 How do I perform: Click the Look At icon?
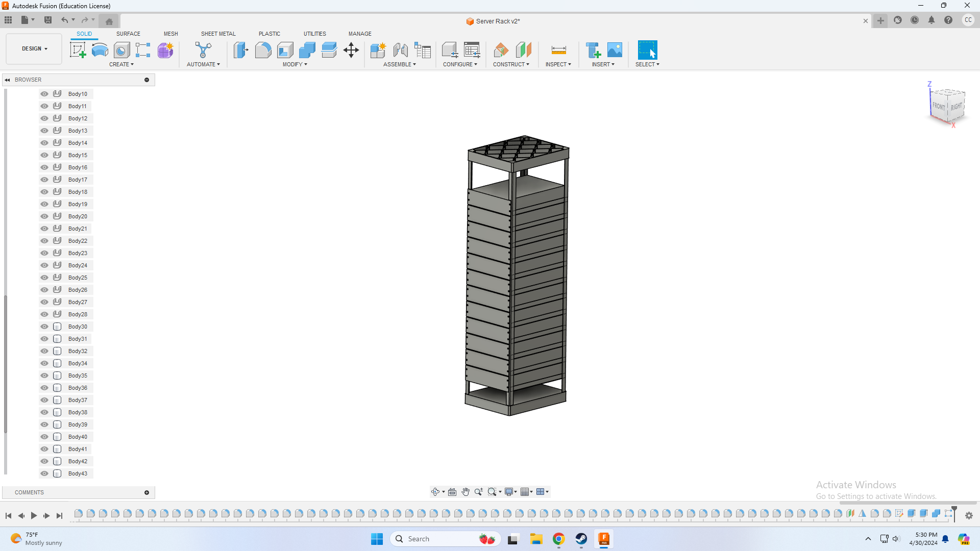pyautogui.click(x=452, y=492)
